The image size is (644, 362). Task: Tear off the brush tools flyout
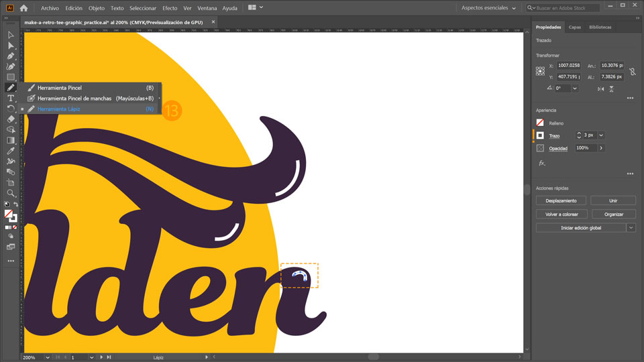coord(160,99)
